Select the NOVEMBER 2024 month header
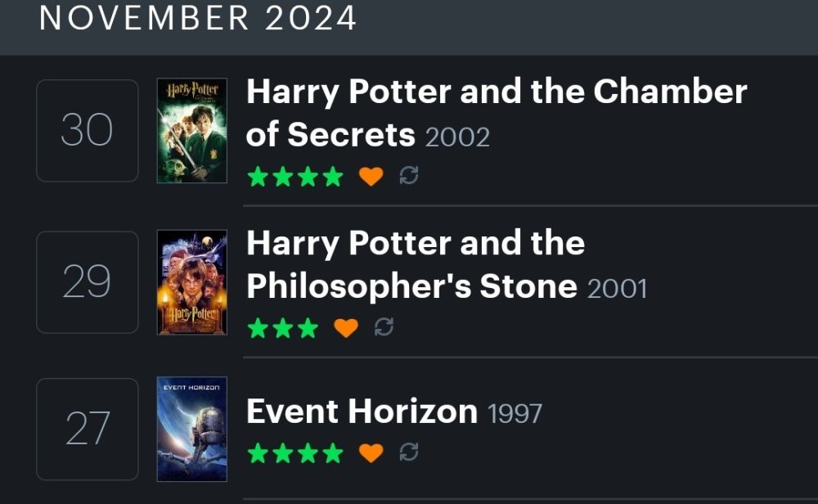The image size is (818, 504). click(x=196, y=19)
